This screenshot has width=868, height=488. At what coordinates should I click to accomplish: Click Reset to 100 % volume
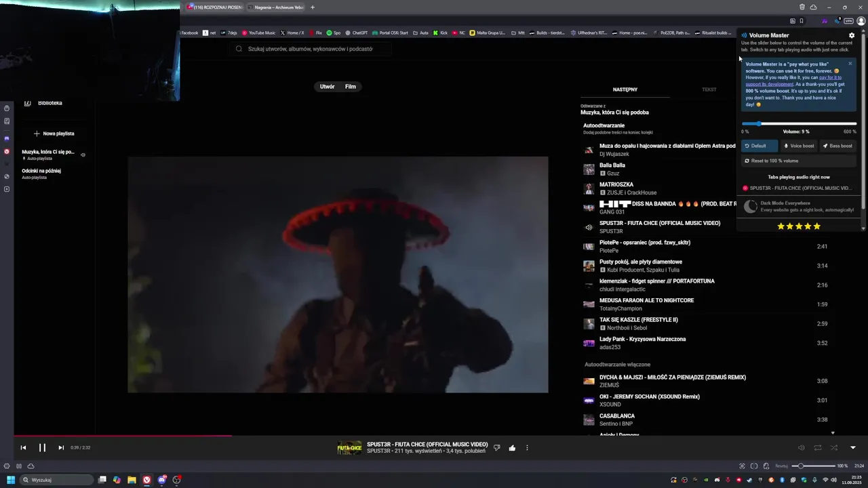pyautogui.click(x=799, y=161)
